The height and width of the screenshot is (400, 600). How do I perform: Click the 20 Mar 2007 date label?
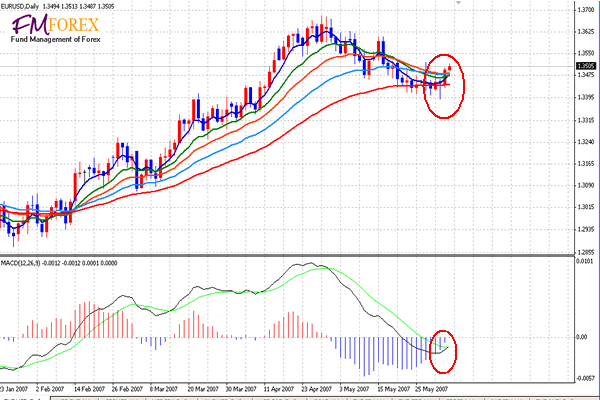point(203,389)
